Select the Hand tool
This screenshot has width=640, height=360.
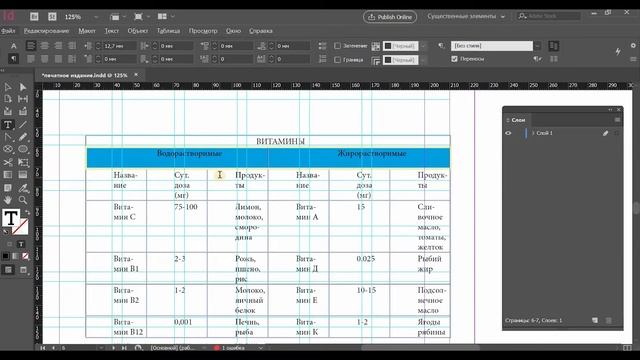click(8, 200)
